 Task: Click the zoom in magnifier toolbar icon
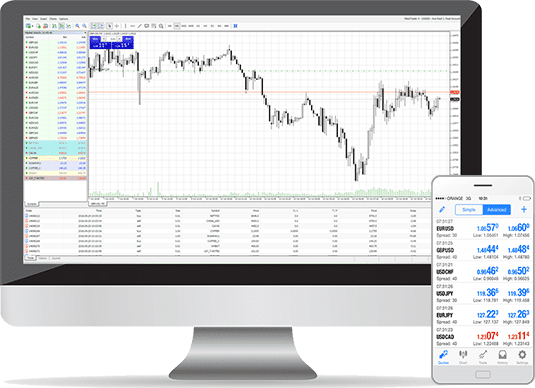77,26
